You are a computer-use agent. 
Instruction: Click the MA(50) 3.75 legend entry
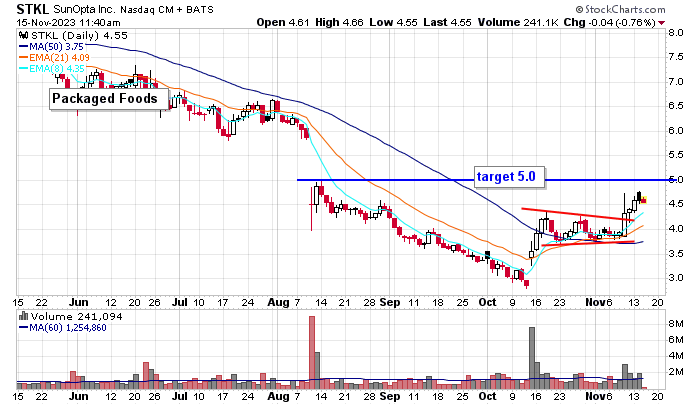pos(51,46)
